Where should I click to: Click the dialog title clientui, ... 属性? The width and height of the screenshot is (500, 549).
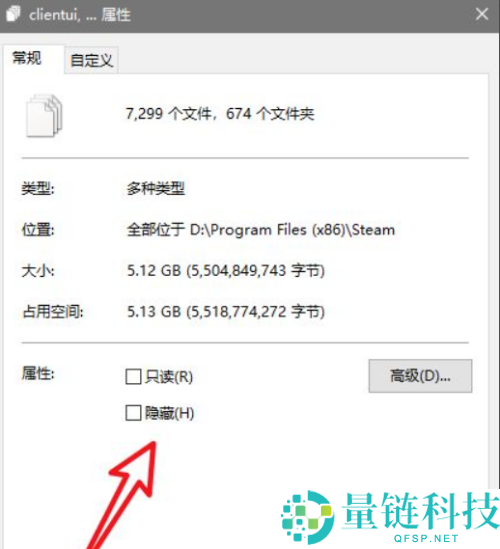point(80,15)
